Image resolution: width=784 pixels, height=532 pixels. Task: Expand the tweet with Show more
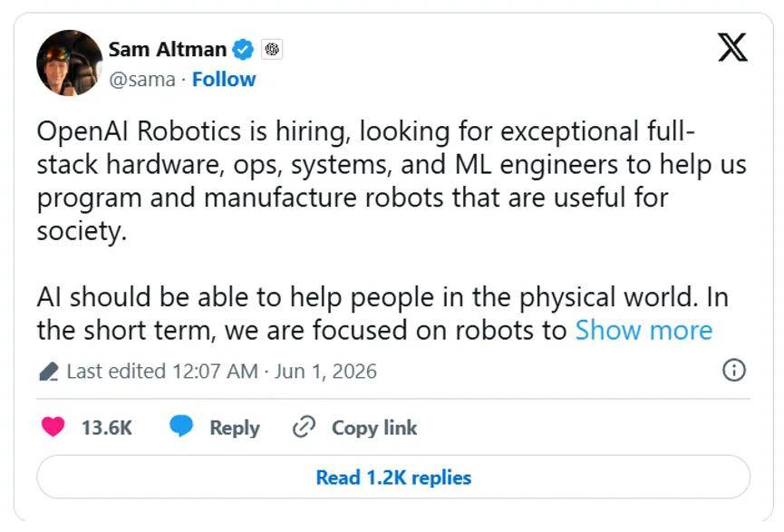coord(644,331)
